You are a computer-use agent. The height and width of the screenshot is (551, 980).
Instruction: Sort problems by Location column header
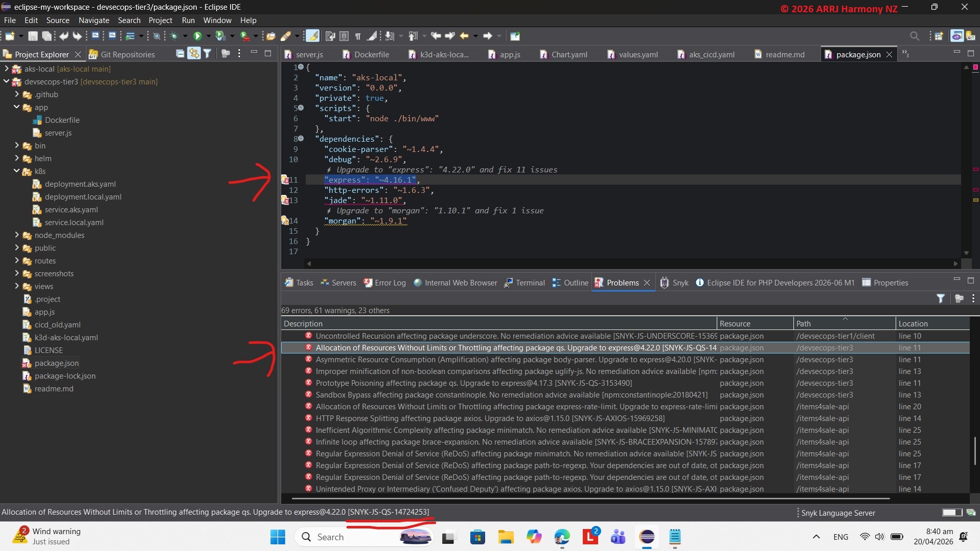click(932, 323)
